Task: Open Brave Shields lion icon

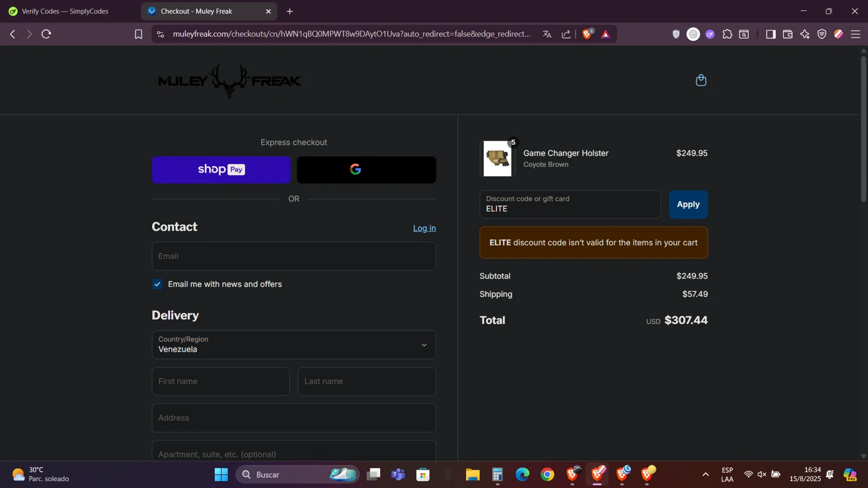Action: tap(587, 34)
